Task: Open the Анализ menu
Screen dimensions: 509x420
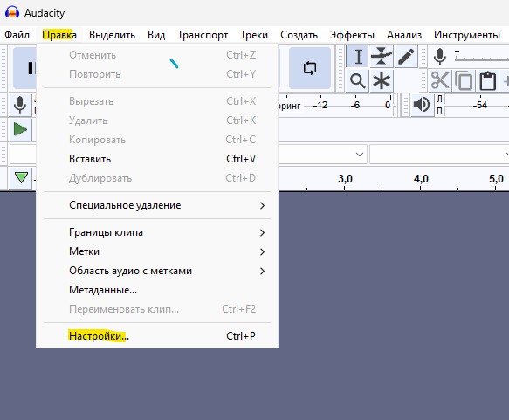Action: (404, 35)
